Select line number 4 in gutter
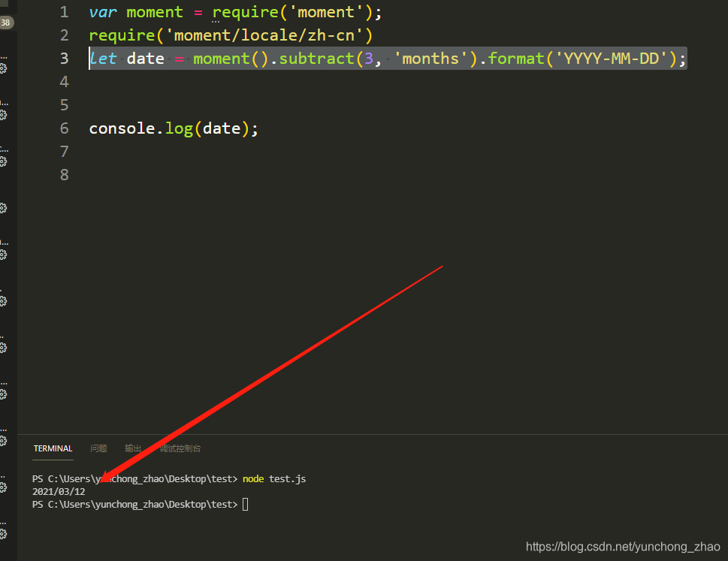 point(64,82)
